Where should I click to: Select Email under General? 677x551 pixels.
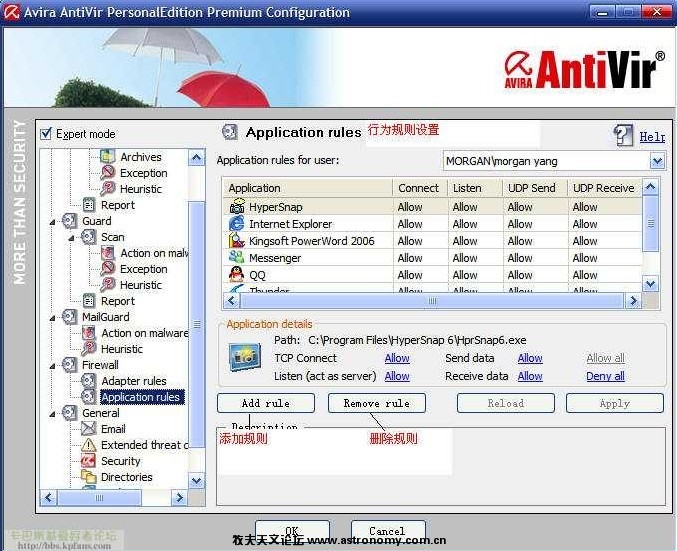click(113, 429)
